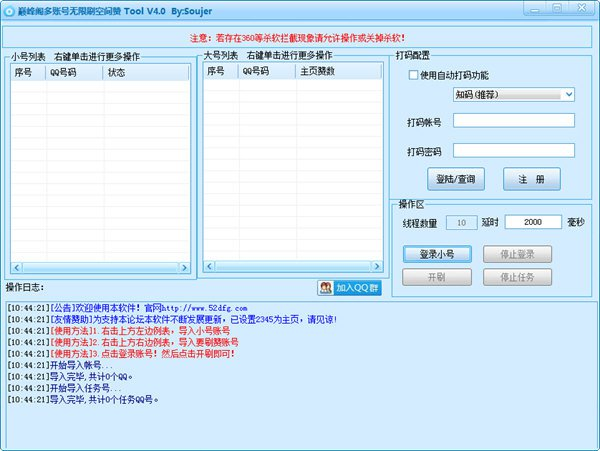
Task: Focus the 打码帐号 input field
Action: pos(514,121)
